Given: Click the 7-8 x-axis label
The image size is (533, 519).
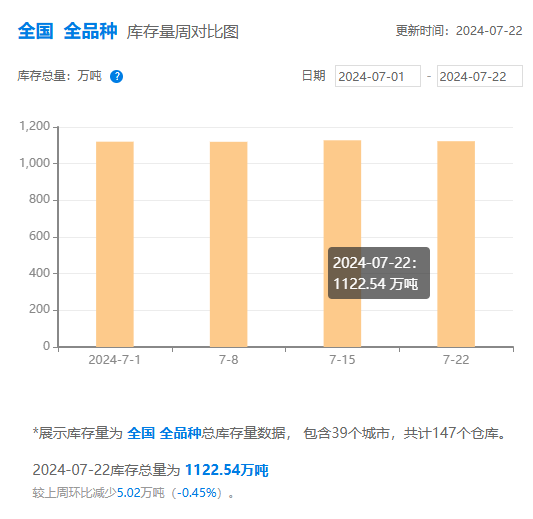Looking at the screenshot, I should click(228, 360).
